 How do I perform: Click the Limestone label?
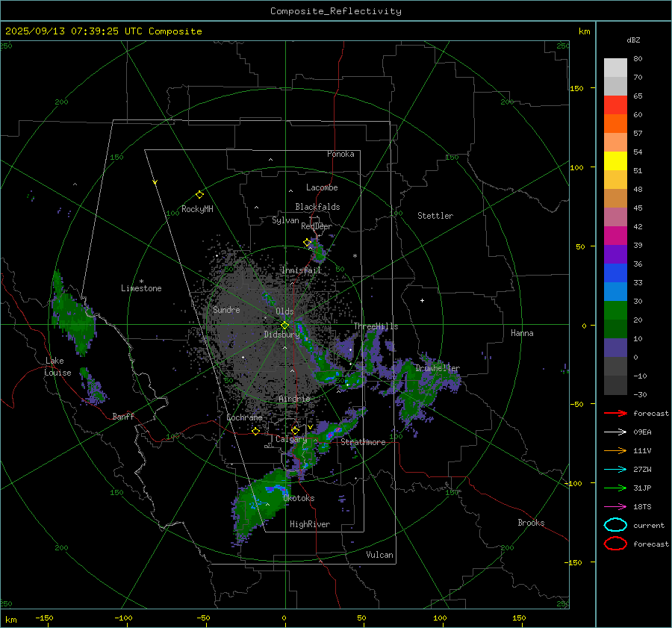tap(141, 288)
